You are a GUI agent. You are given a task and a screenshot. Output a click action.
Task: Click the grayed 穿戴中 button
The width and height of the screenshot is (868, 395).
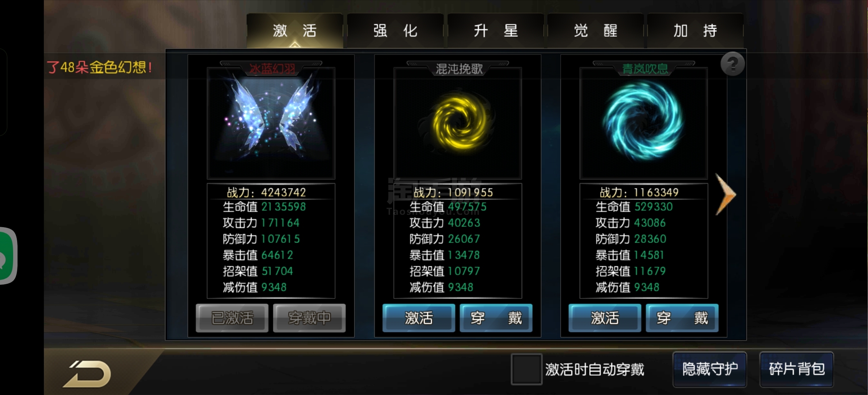coord(309,318)
